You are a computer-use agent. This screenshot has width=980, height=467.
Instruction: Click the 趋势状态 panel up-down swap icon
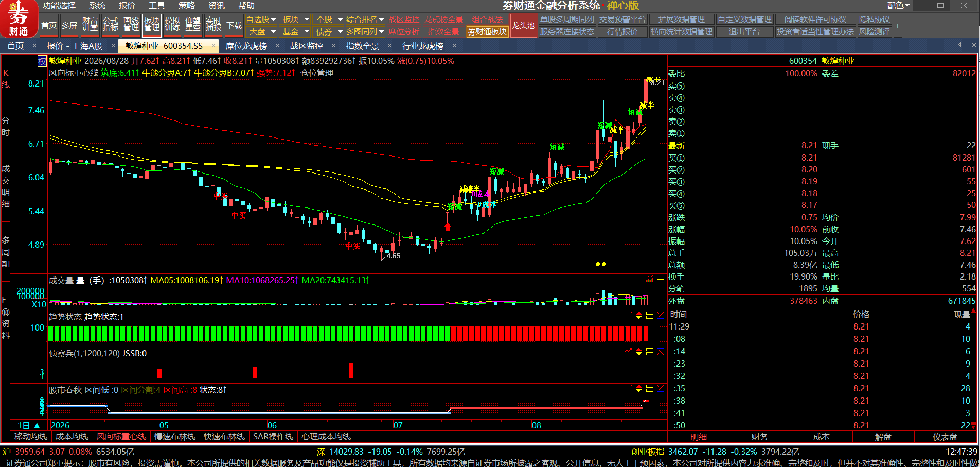pos(639,316)
